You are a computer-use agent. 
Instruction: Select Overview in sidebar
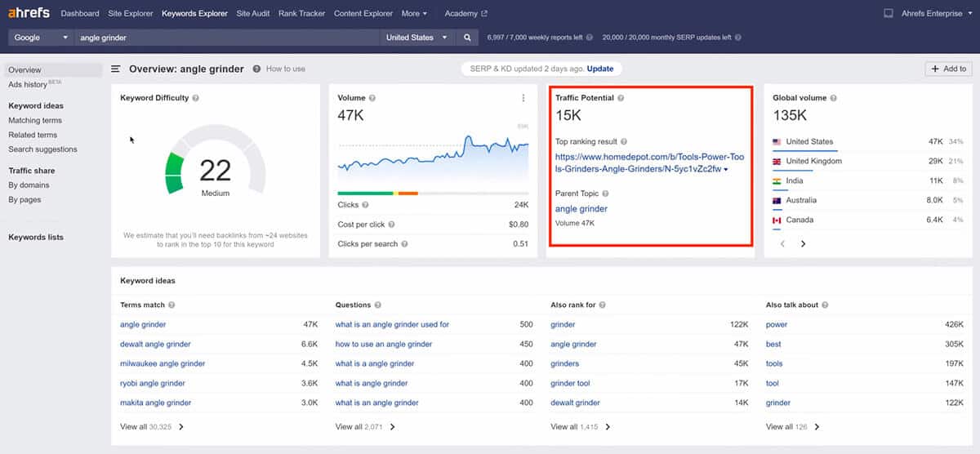point(53,70)
